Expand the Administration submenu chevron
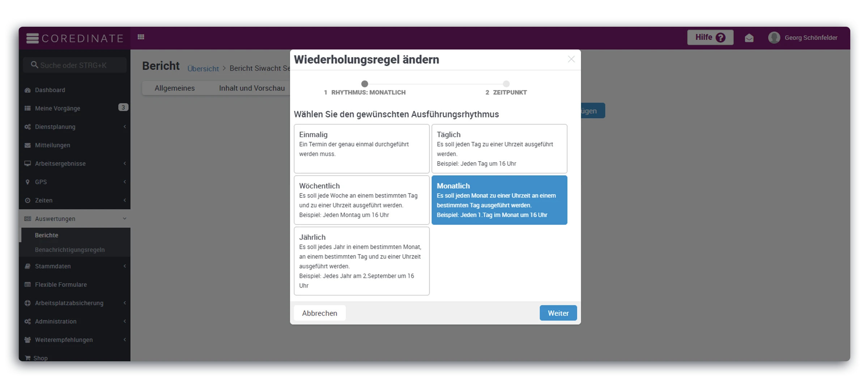 (x=124, y=322)
